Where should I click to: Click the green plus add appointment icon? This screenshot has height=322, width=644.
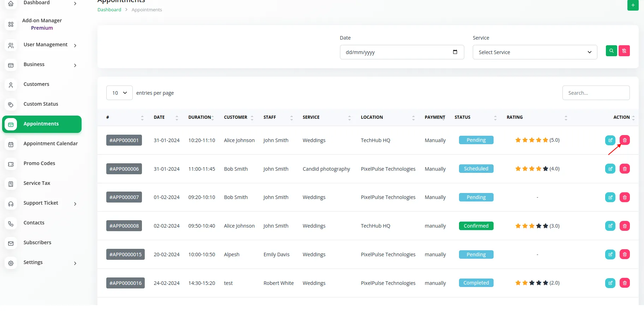633,5
